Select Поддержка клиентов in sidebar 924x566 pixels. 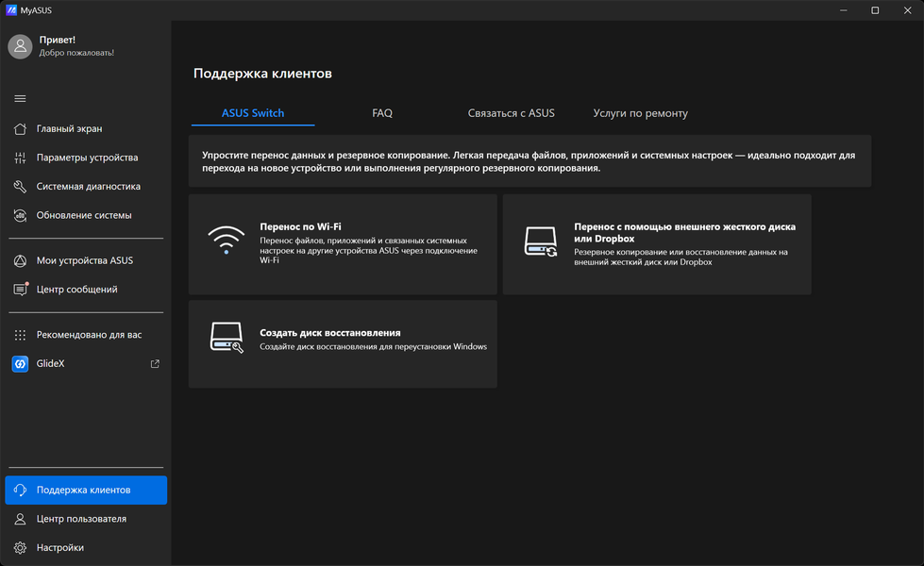click(86, 491)
